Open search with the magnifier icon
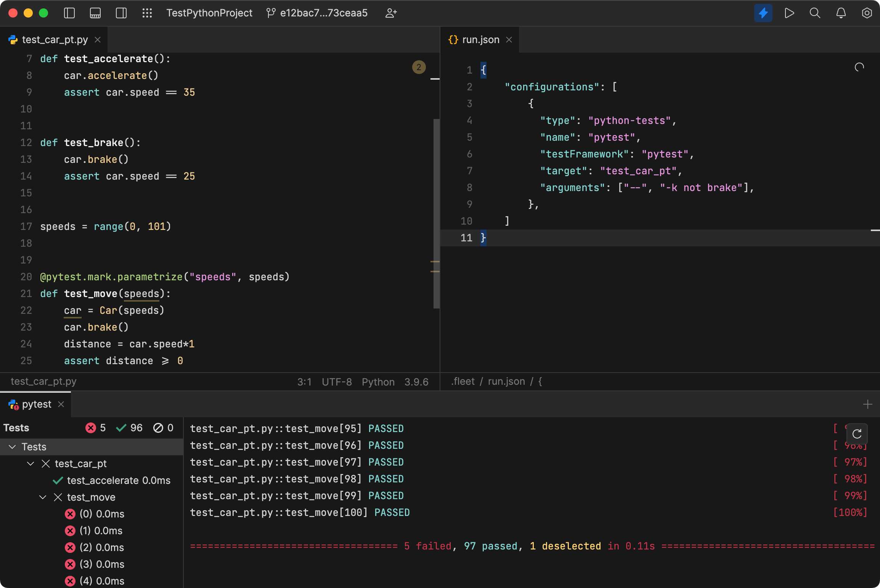Screen dimensions: 880x588 [x=815, y=13]
